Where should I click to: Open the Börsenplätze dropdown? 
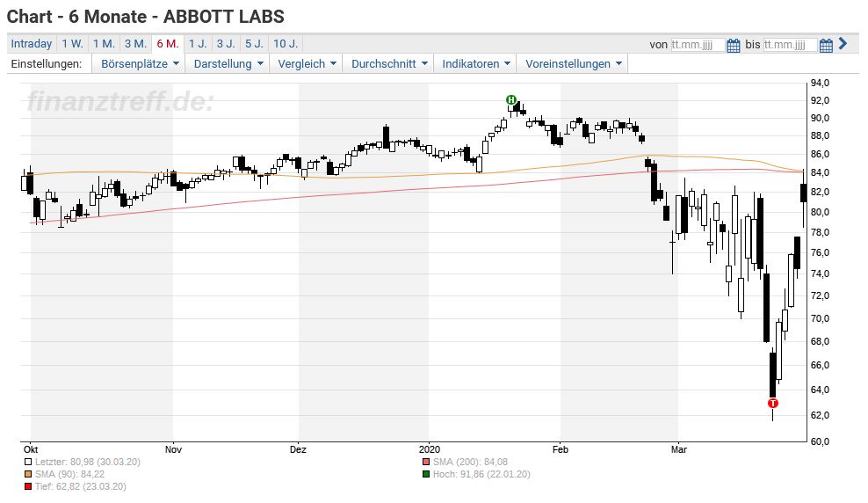pos(140,63)
